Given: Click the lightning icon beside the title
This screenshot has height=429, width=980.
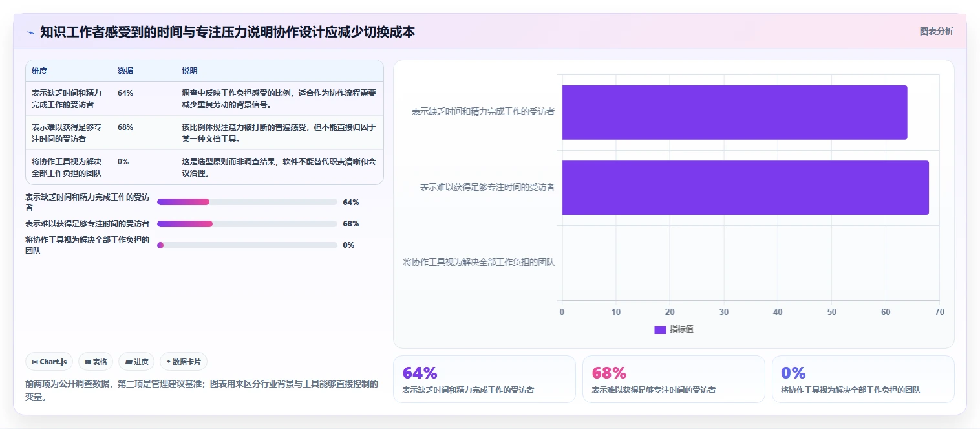Looking at the screenshot, I should (30, 32).
